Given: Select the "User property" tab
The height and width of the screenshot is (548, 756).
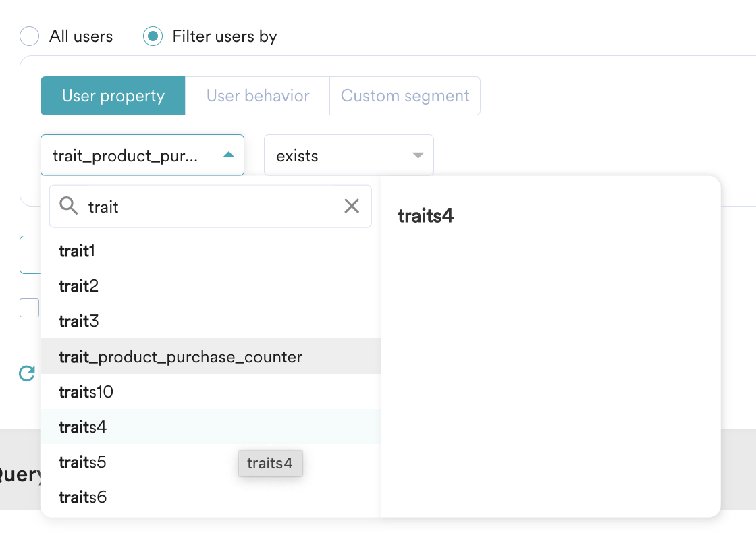Looking at the screenshot, I should (x=112, y=96).
